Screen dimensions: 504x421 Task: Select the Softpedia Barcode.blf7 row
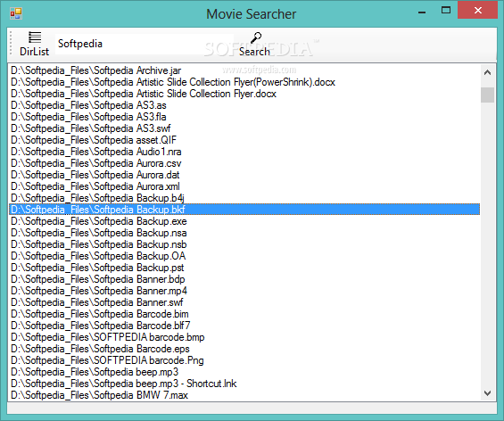[x=244, y=326]
